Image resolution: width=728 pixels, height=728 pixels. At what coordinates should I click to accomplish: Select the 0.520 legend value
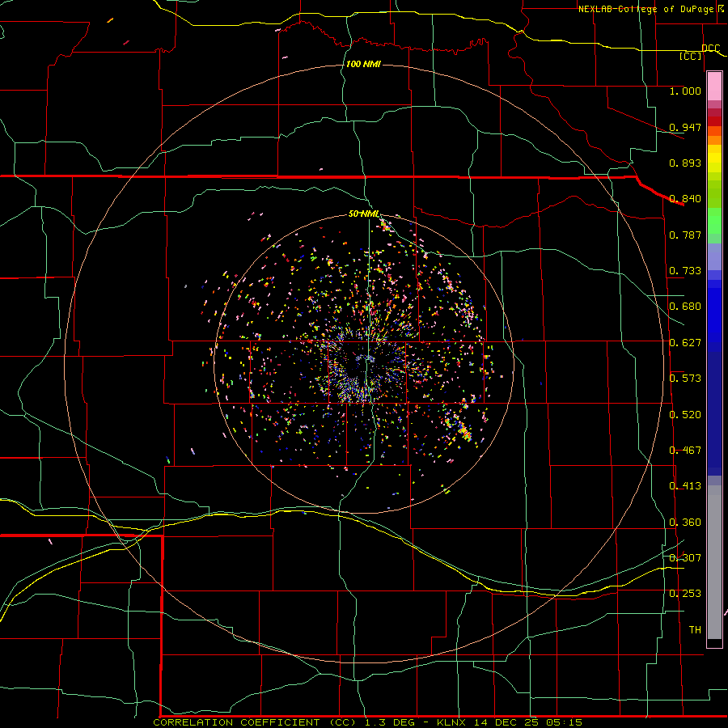[685, 415]
